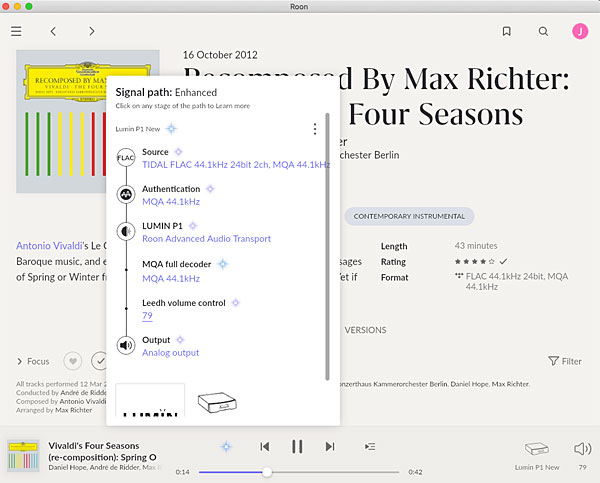Click the bookmark icon in top bar
This screenshot has height=483, width=600.
click(507, 31)
